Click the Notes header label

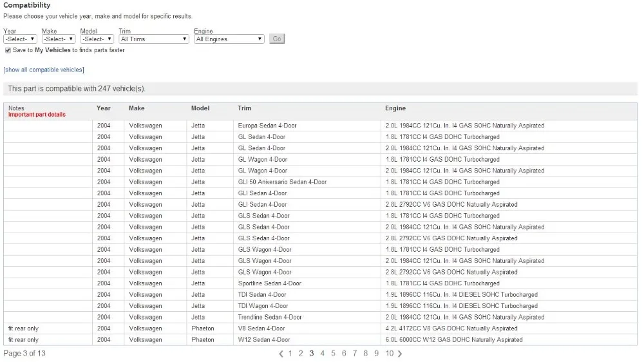coord(17,108)
